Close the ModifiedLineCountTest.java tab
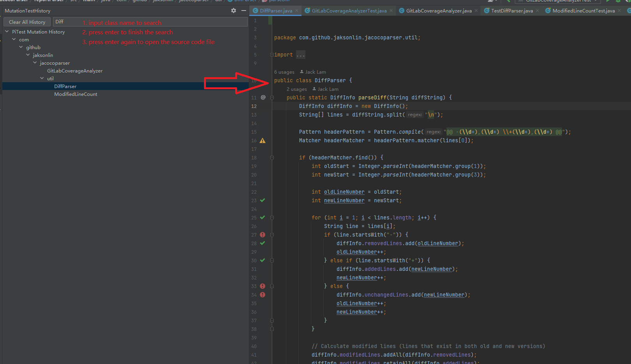The height and width of the screenshot is (364, 631). coord(619,11)
